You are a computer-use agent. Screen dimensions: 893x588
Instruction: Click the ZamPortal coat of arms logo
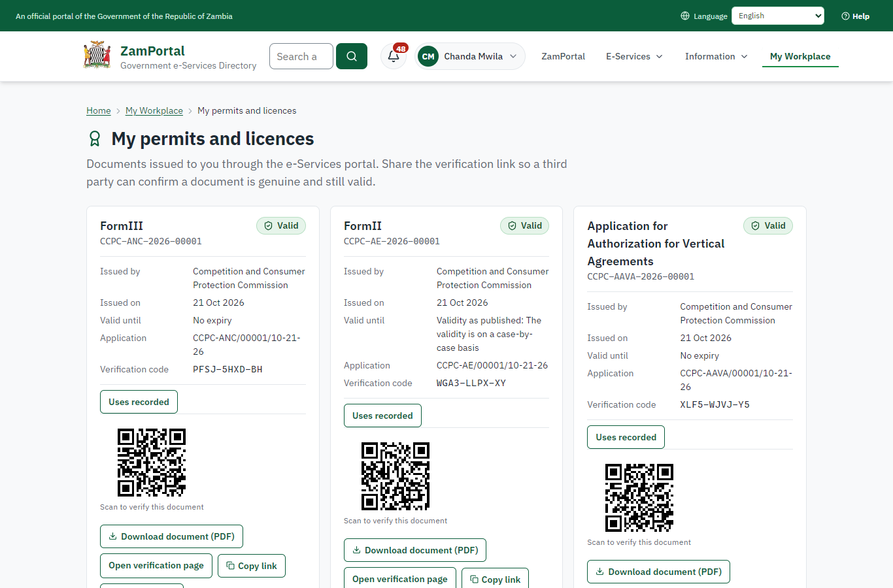[97, 56]
